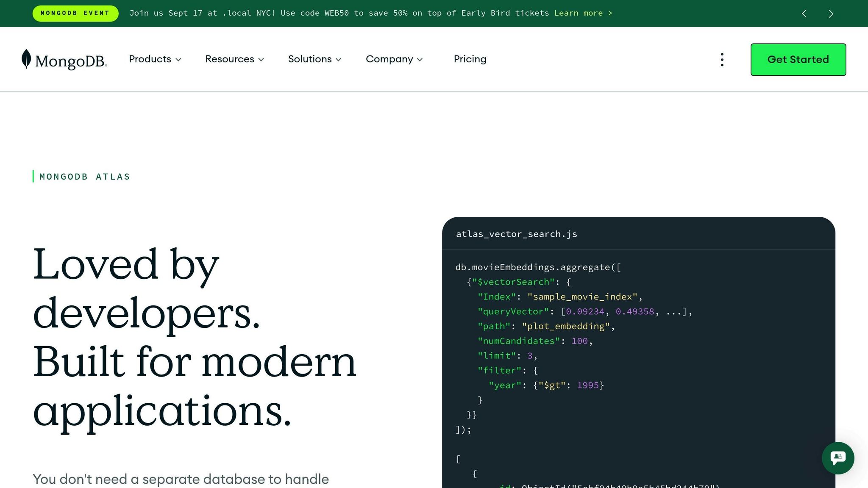The image size is (868, 488).
Task: Click the "queryVector" code line
Action: 585,312
